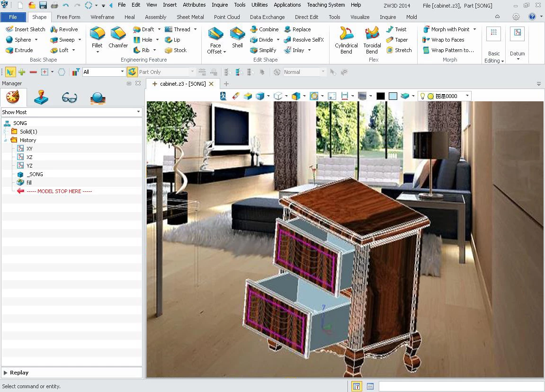Expand the Replay section
This screenshot has width=545, height=392.
tap(6, 373)
